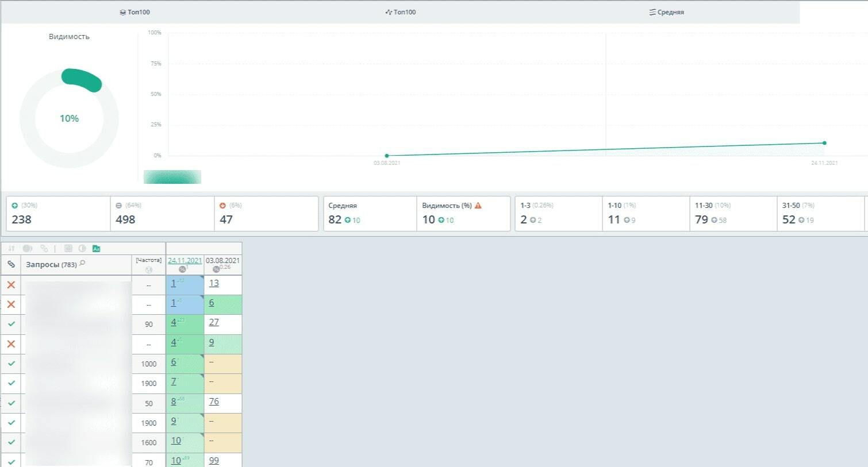Open the Топ100 layers chart tab
Image resolution: width=868 pixels, height=467 pixels.
click(x=135, y=12)
